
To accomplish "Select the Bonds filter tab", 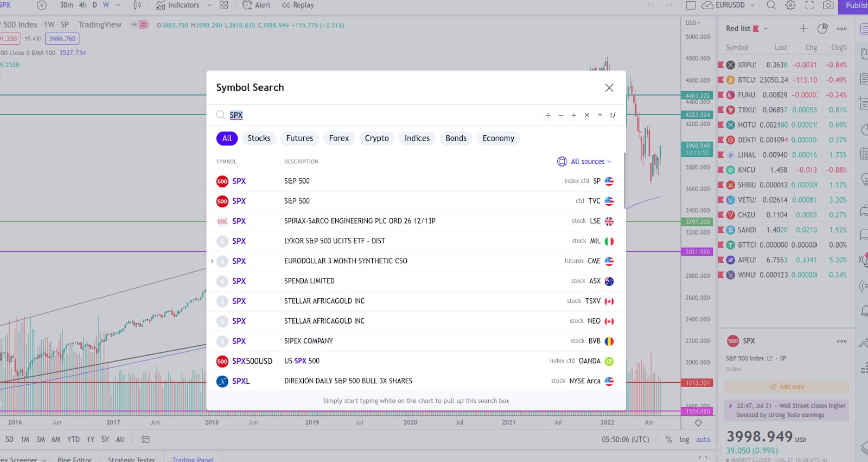I will (456, 138).
